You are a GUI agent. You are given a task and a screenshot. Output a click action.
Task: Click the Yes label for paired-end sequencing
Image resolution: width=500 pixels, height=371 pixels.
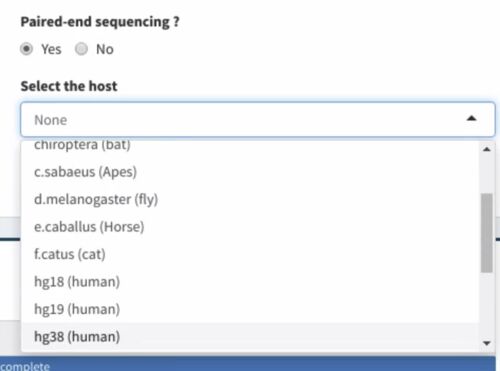pyautogui.click(x=51, y=49)
